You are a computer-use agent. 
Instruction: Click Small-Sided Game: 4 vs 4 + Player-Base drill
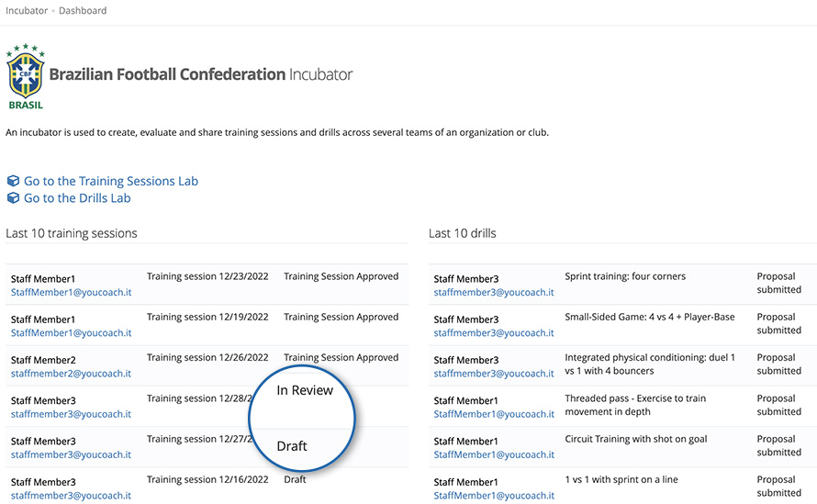click(x=650, y=318)
